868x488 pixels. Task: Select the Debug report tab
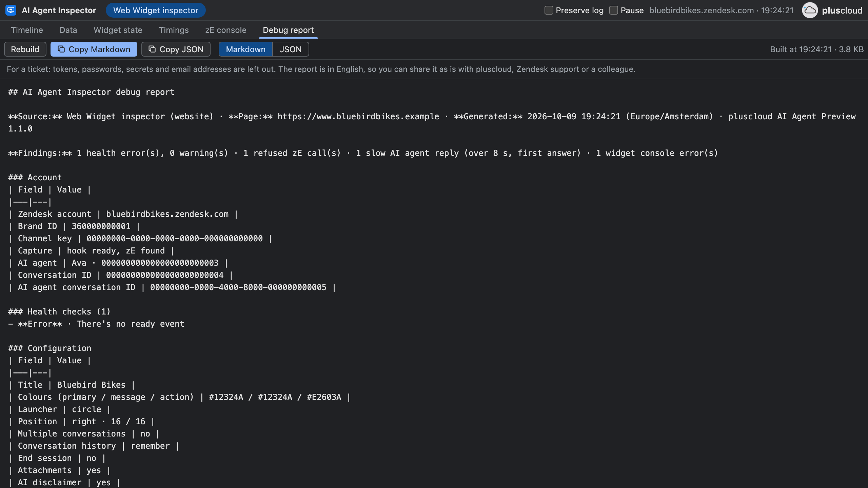click(x=288, y=30)
